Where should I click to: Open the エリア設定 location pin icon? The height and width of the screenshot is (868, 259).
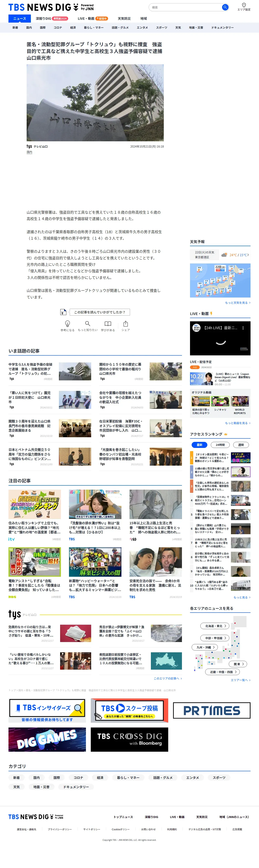click(244, 5)
